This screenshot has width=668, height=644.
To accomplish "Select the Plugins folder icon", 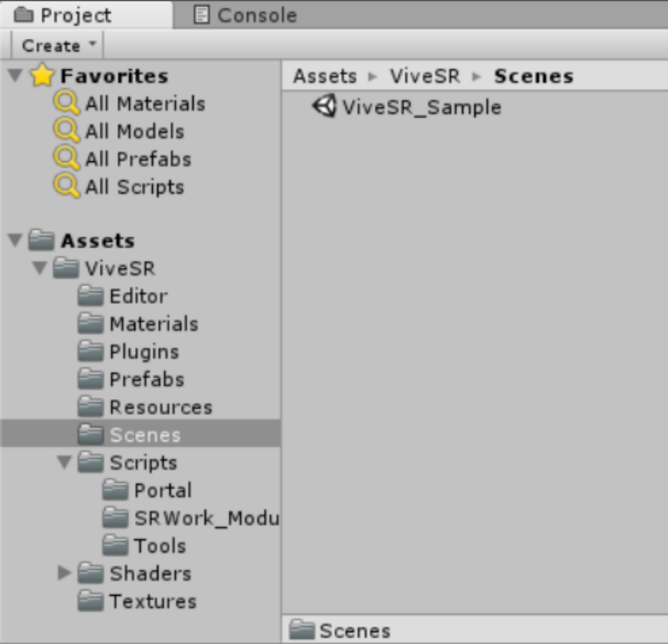I will coord(90,352).
